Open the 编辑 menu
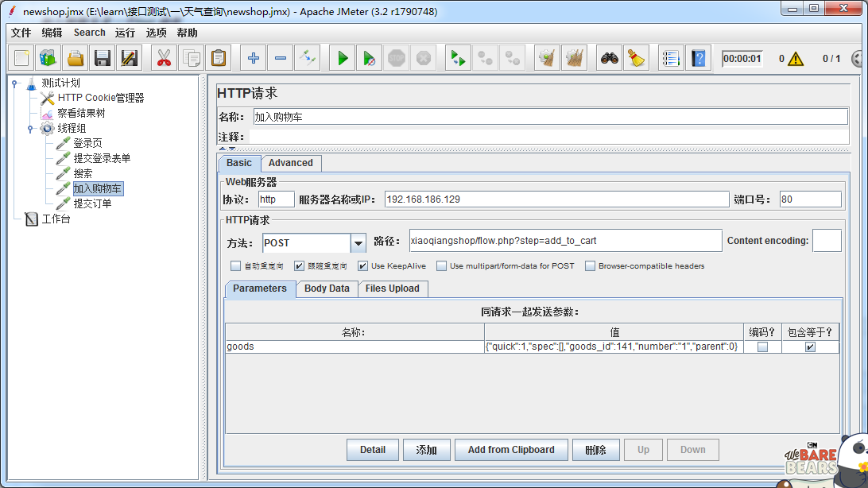868x488 pixels. pyautogui.click(x=52, y=33)
